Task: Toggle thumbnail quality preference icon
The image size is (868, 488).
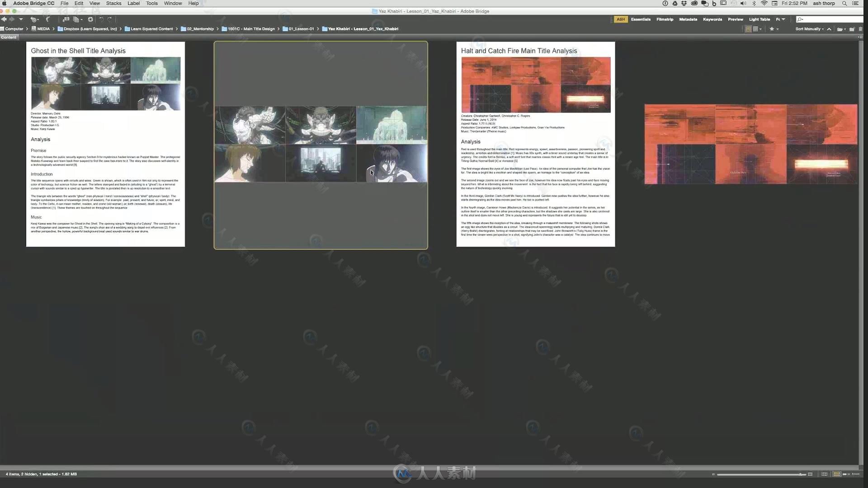Action: (748, 29)
